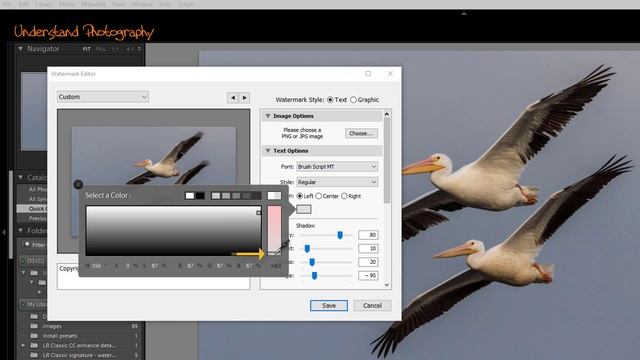Click HEX label in the color picker
Viewport: 640px width, 360px height.
pyautogui.click(x=276, y=266)
